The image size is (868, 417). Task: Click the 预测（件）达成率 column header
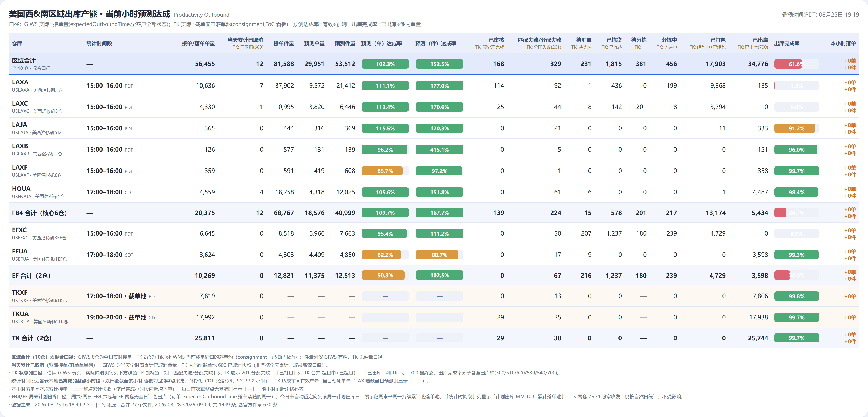(x=436, y=43)
